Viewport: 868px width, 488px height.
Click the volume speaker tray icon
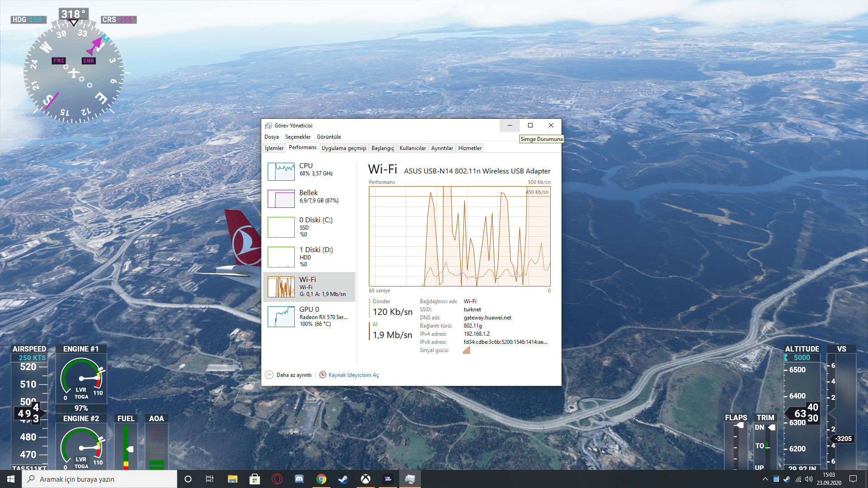(809, 479)
